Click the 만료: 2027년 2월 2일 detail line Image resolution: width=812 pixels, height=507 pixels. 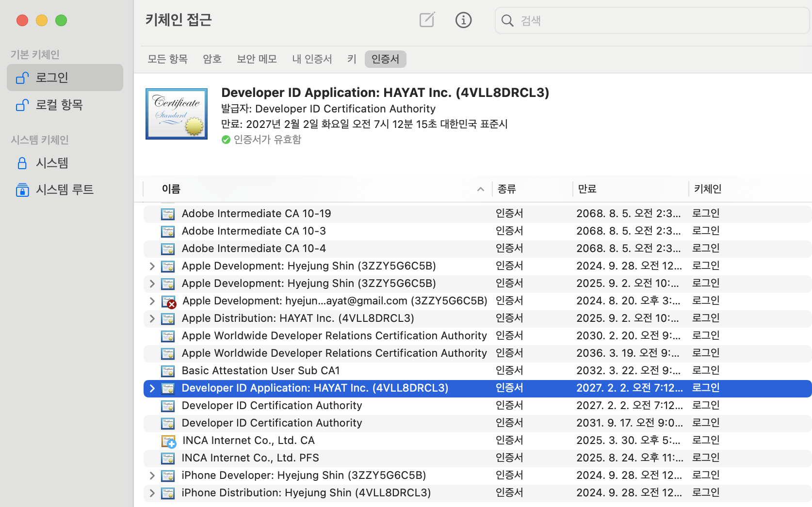click(364, 124)
